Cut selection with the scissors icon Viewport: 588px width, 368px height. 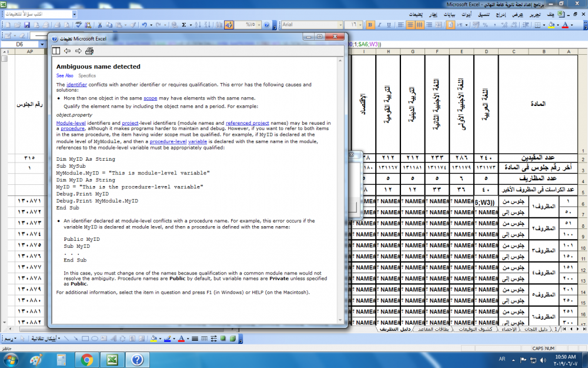[x=100, y=25]
